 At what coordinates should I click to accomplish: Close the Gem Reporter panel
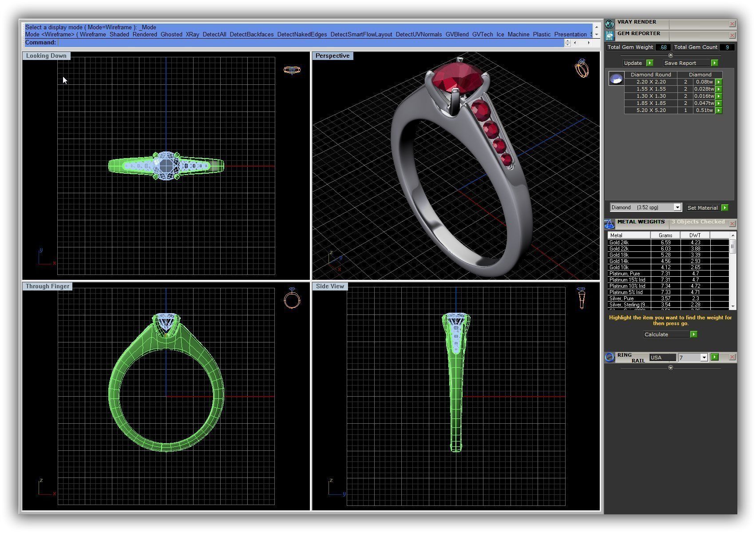pyautogui.click(x=732, y=35)
